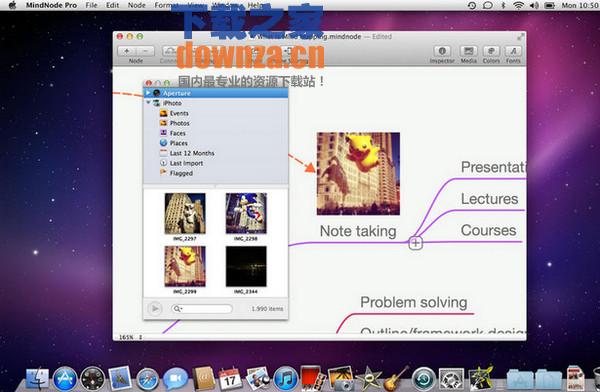The height and width of the screenshot is (392, 600).
Task: Open System Preferences from the Dock
Action: (451, 378)
